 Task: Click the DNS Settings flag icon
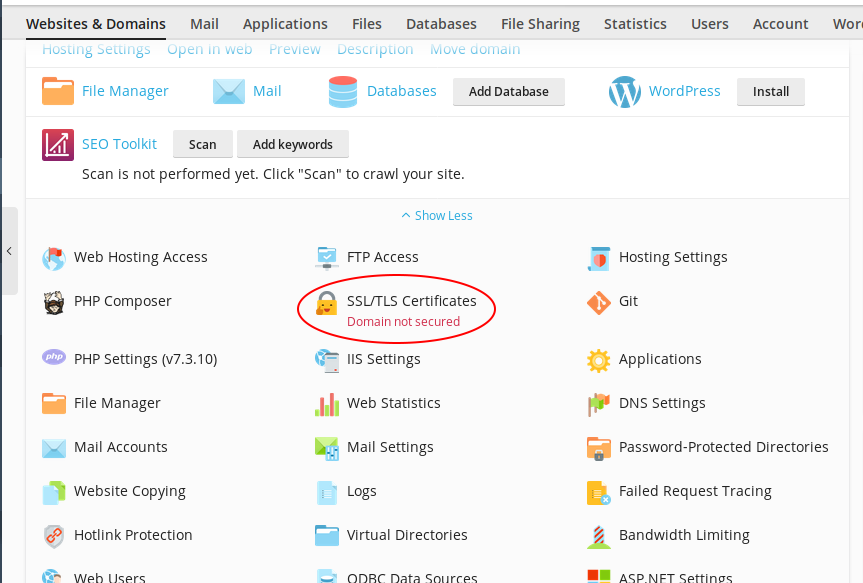point(598,404)
